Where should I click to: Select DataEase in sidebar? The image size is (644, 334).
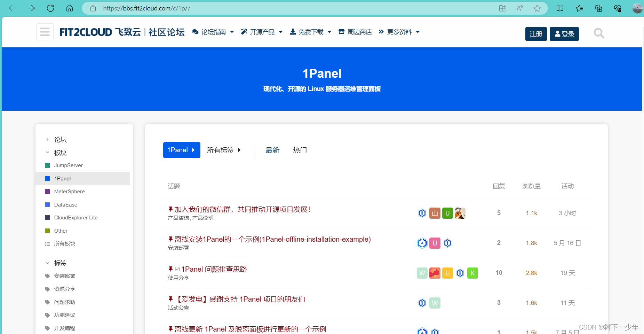click(66, 205)
